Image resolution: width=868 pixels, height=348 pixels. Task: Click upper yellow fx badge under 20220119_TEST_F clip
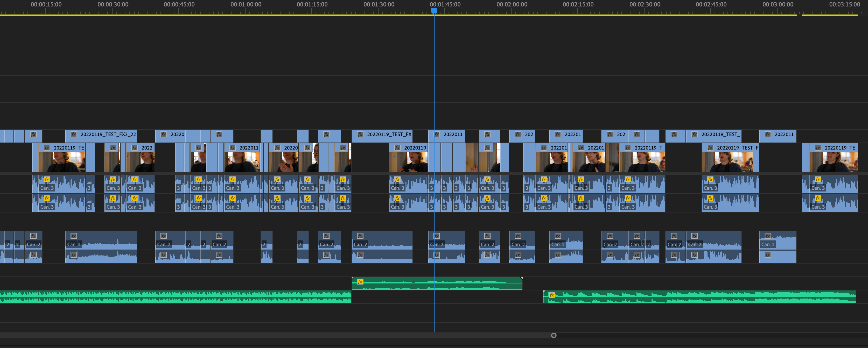pyautogui.click(x=710, y=180)
